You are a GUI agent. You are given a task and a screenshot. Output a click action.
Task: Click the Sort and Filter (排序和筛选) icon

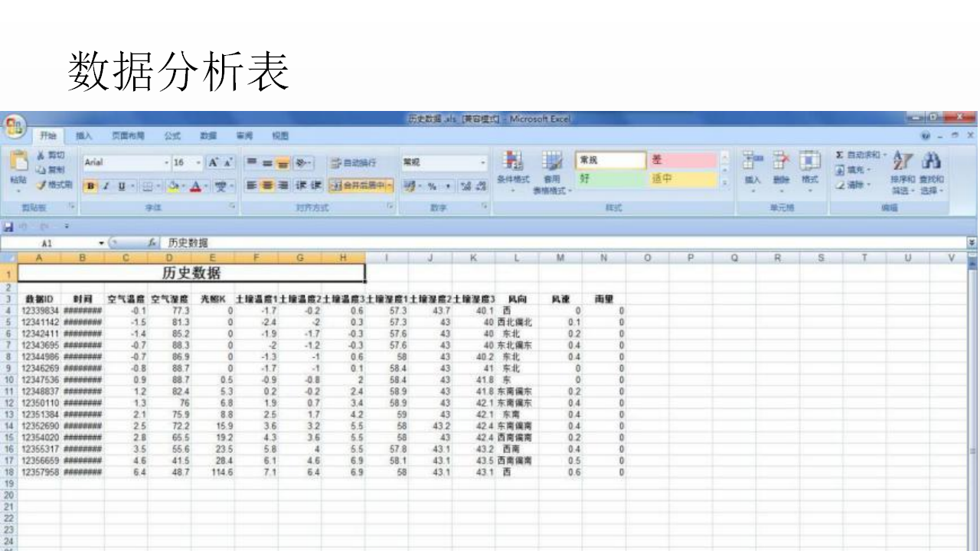[x=903, y=162]
